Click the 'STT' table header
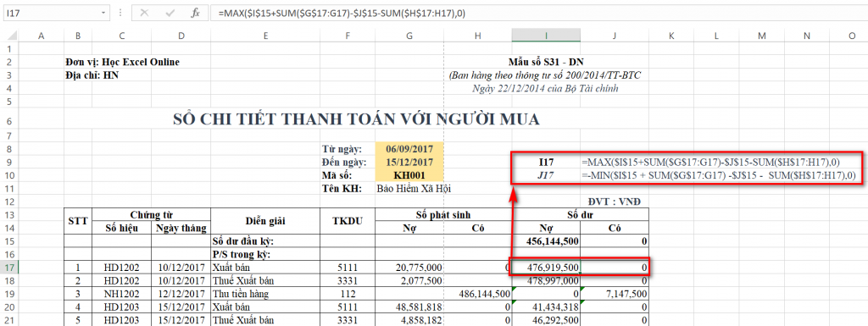The image size is (868, 326). [77, 221]
